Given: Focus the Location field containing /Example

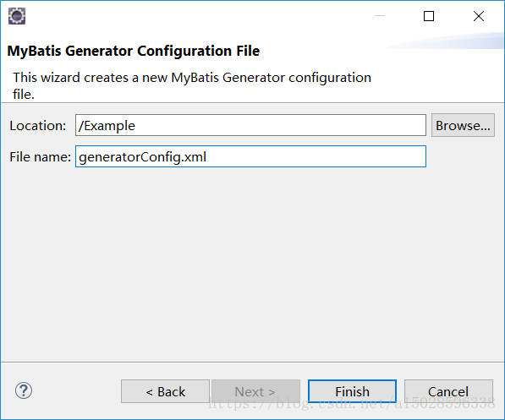Looking at the screenshot, I should (x=250, y=125).
